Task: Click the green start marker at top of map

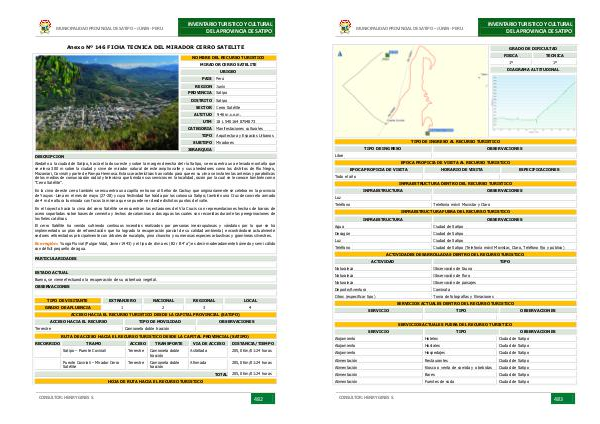Action: coord(387,56)
